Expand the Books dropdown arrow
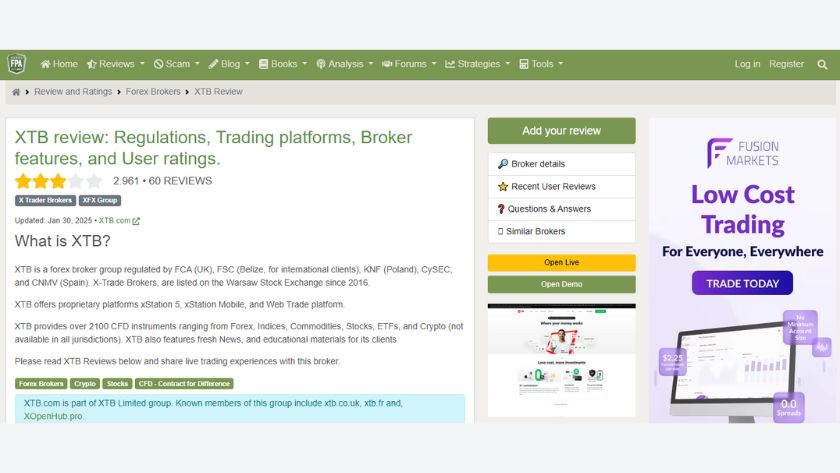Screen dimensions: 840x473 305,64
